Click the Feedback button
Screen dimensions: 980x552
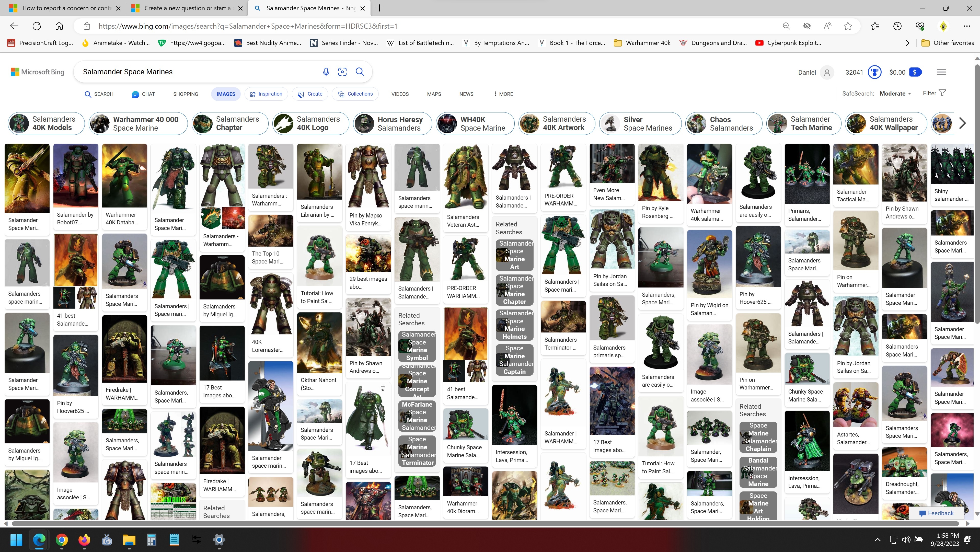(936, 513)
